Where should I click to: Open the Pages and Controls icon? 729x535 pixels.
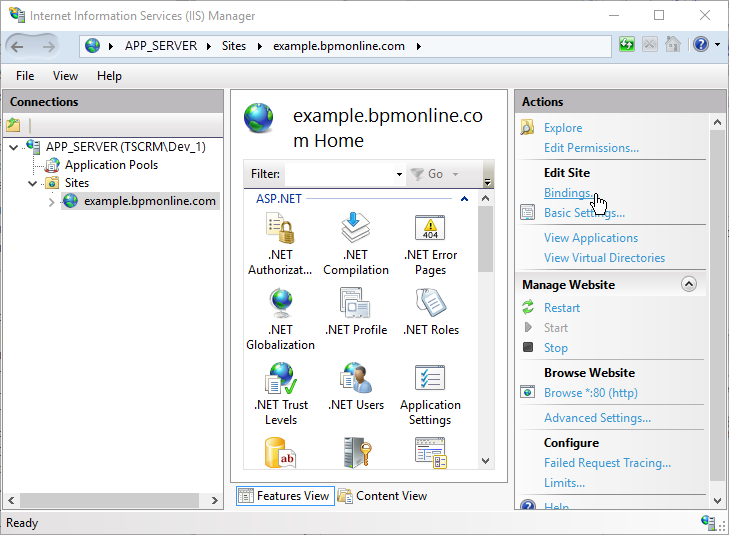pyautogui.click(x=431, y=452)
